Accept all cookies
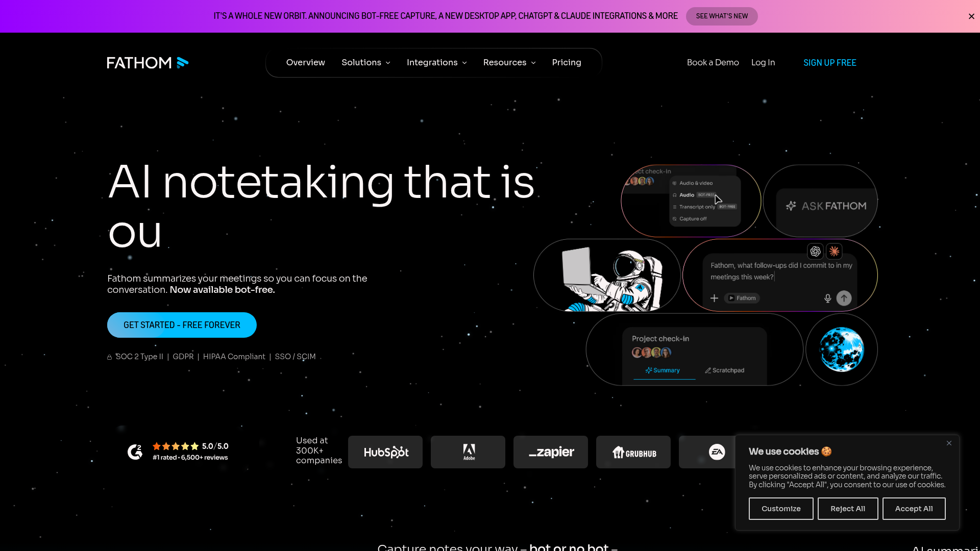 [914, 509]
